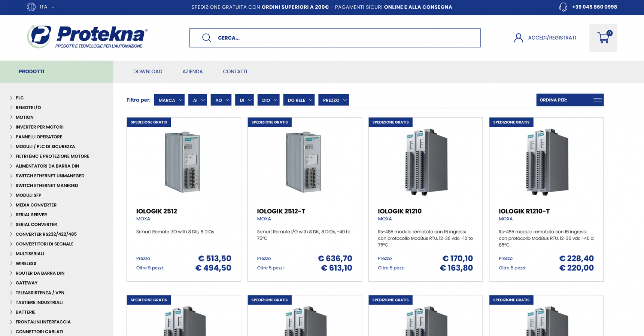Open the IOLOGIK R1210-T product title

coord(524,211)
